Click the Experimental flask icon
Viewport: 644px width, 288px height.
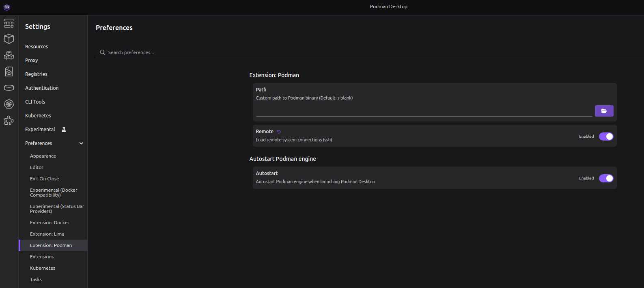(x=64, y=130)
